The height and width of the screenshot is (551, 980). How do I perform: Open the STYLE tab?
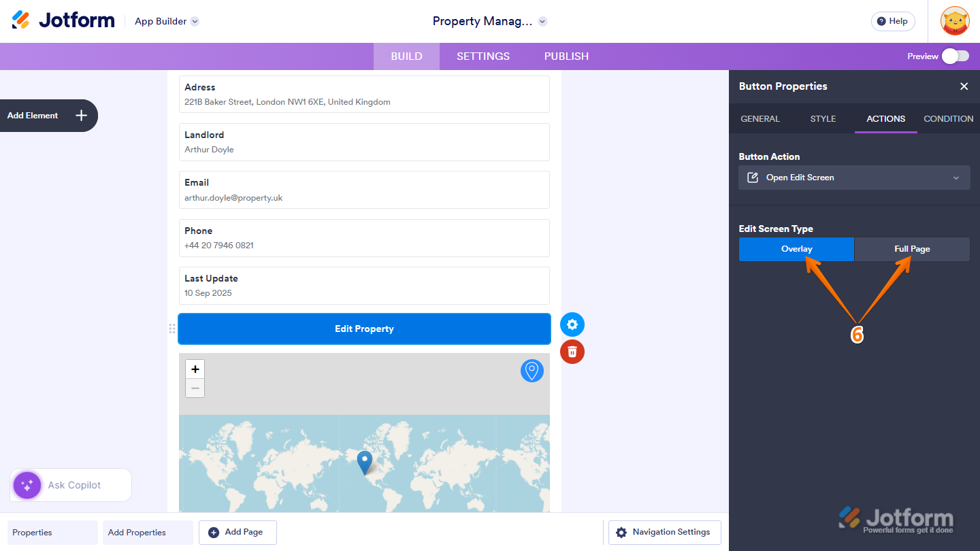823,118
